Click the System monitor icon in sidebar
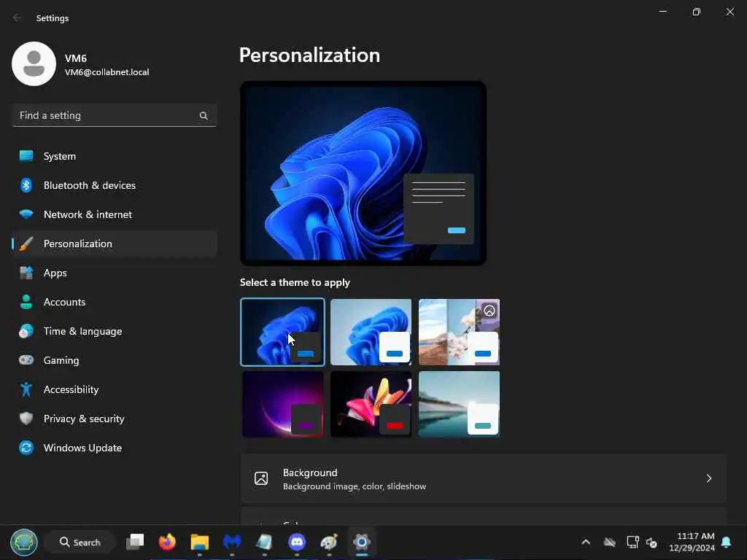The image size is (747, 560). coord(26,156)
